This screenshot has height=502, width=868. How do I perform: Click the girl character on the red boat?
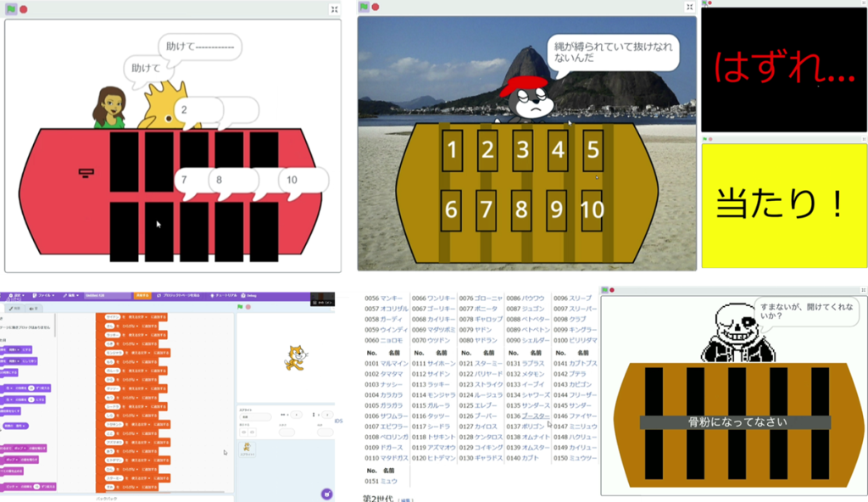(109, 108)
